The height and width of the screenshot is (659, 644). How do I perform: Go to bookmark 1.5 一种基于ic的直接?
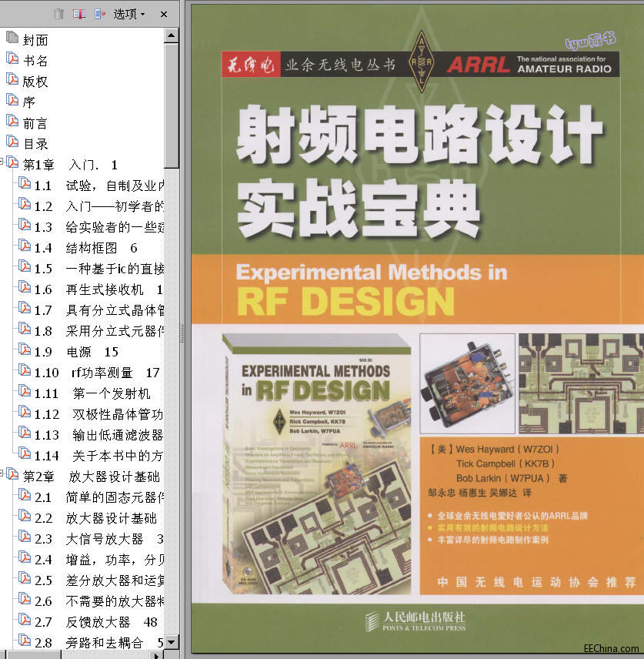99,269
